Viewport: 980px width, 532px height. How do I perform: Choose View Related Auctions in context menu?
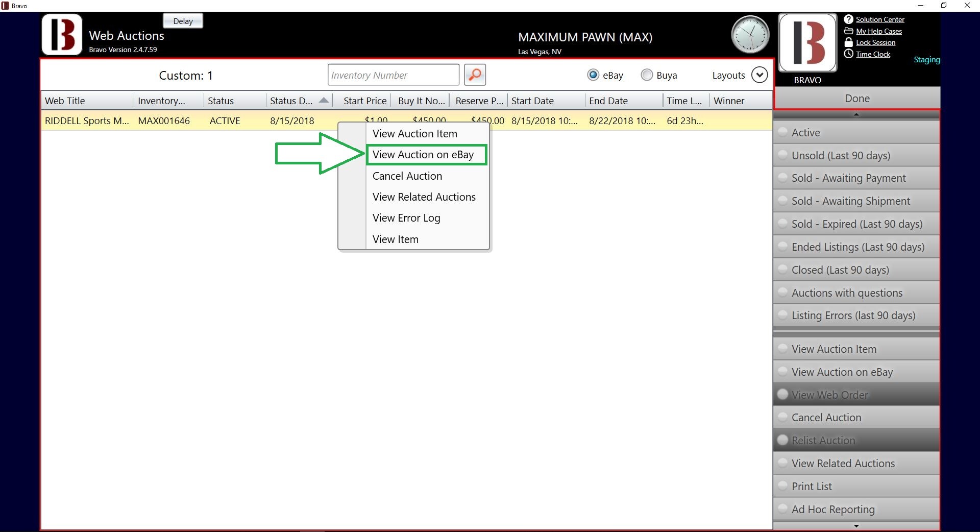[x=424, y=197]
